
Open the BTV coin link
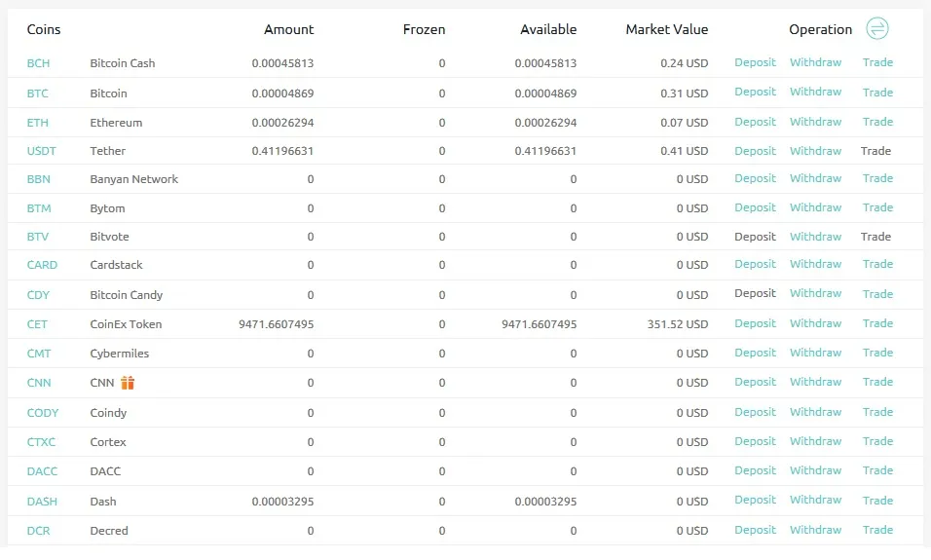(x=38, y=237)
